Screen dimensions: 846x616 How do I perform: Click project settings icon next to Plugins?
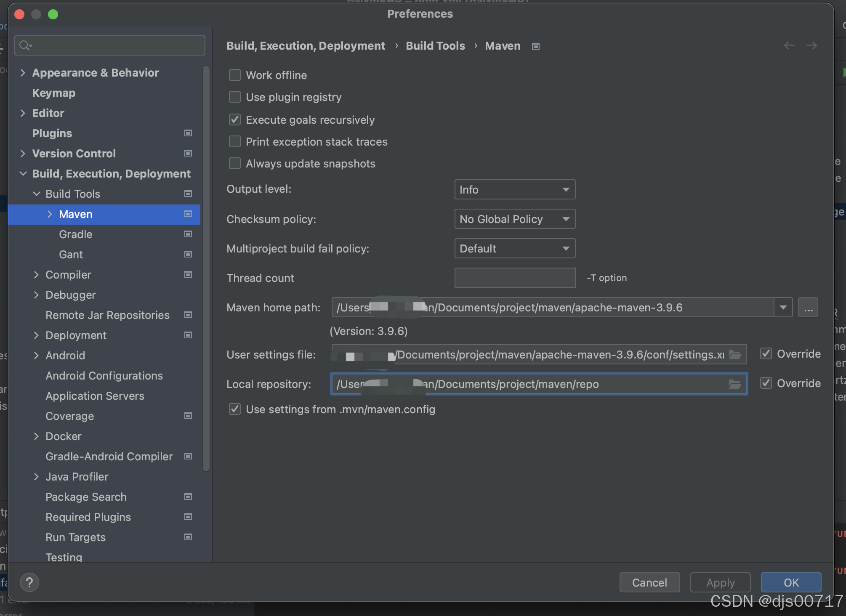[x=188, y=133]
